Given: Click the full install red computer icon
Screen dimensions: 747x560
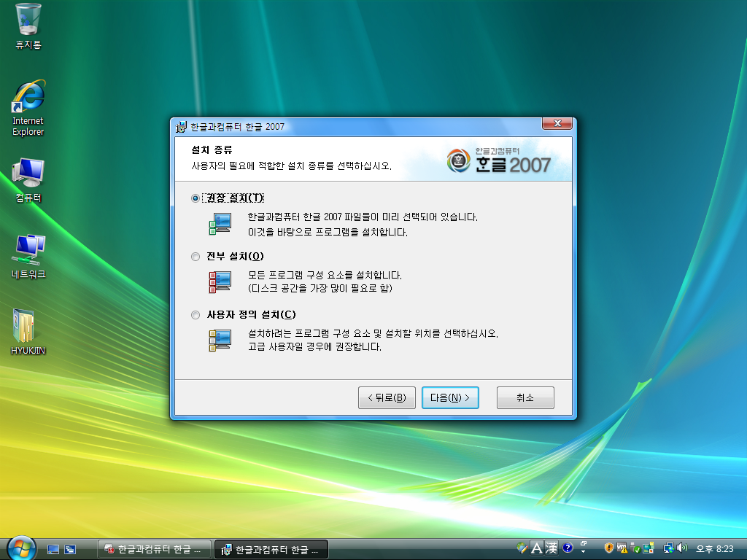Looking at the screenshot, I should coord(220,282).
